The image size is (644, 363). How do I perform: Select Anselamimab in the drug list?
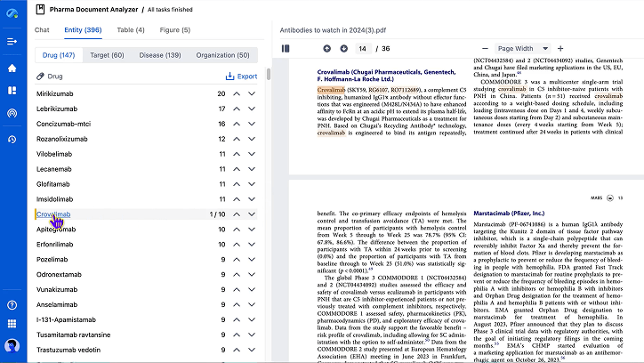click(57, 304)
